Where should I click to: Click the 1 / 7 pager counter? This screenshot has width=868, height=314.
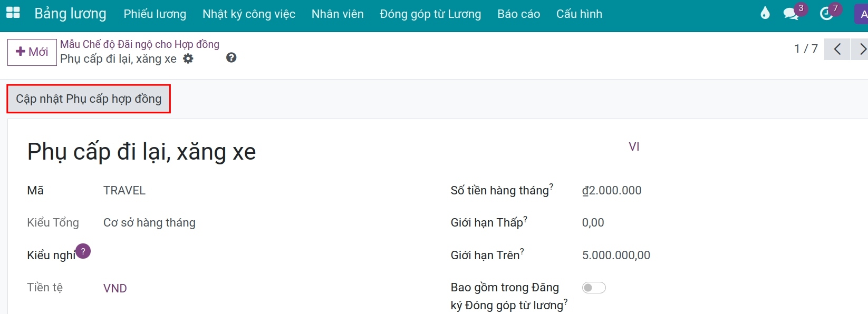[x=806, y=49]
